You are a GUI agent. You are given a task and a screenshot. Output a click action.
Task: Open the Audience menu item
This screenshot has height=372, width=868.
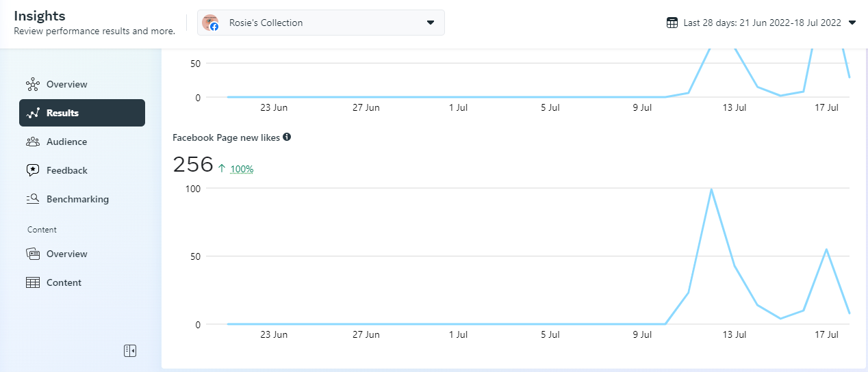pos(66,142)
